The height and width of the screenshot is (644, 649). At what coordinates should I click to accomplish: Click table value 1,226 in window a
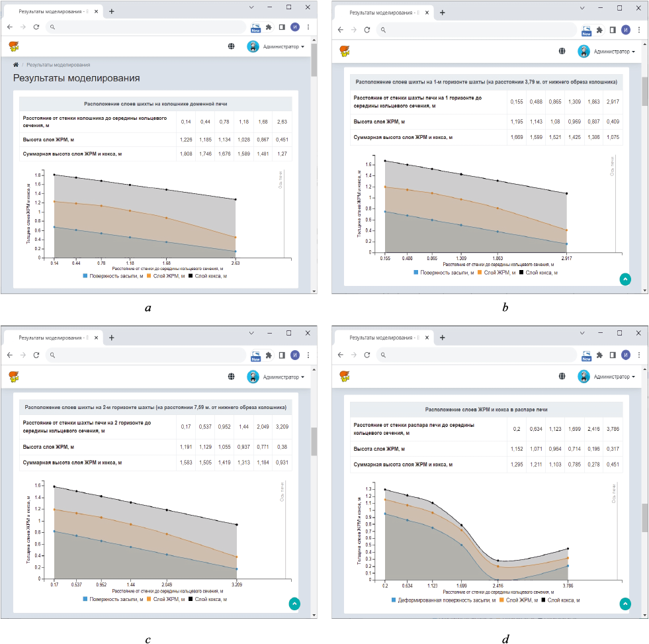186,140
